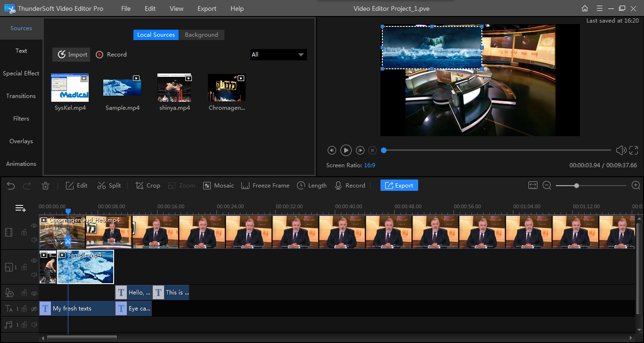Click the Split scissors tool
644x343 pixels.
109,186
